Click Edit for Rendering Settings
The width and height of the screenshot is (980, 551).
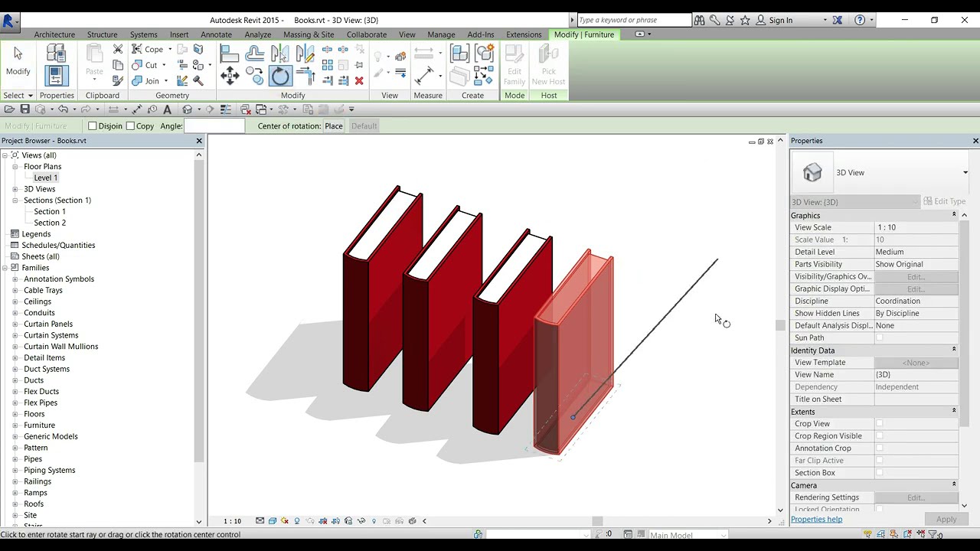click(916, 497)
